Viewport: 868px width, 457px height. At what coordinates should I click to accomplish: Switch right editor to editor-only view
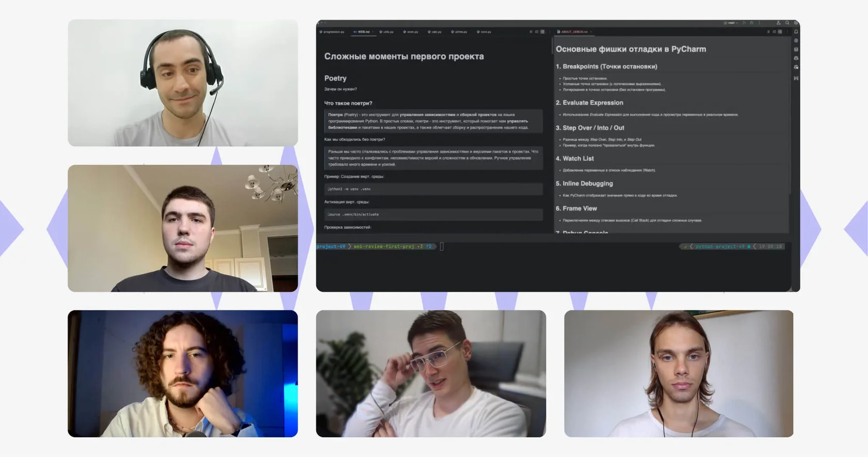coord(768,31)
